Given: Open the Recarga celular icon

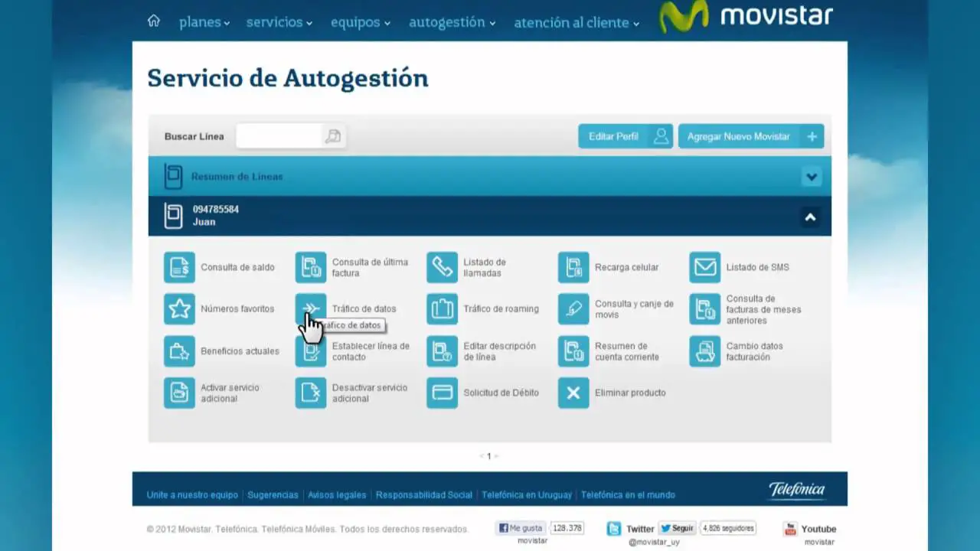Looking at the screenshot, I should (573, 267).
